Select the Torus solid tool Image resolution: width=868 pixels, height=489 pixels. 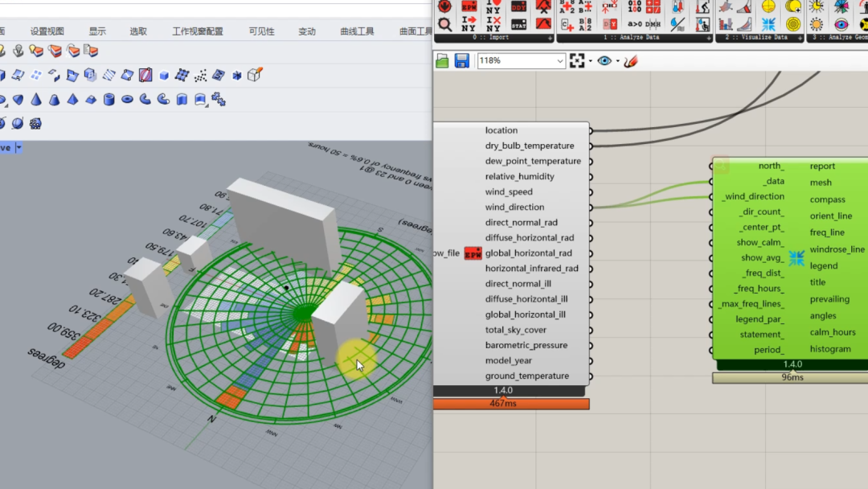click(x=127, y=100)
